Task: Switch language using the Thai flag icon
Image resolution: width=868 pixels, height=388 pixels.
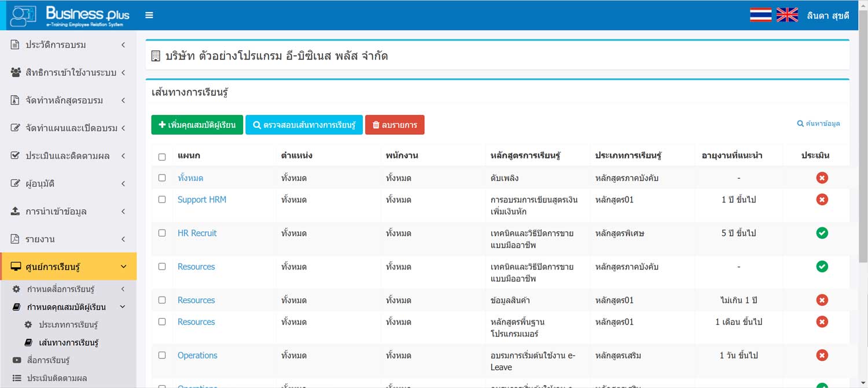Action: coord(760,15)
